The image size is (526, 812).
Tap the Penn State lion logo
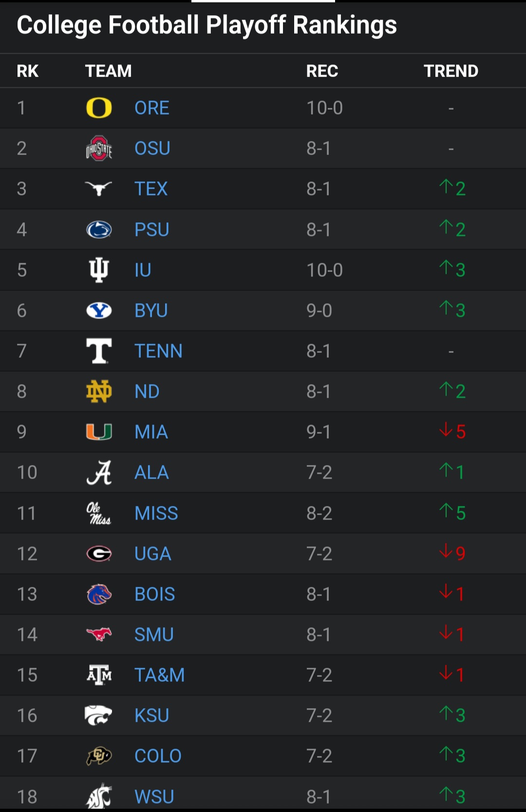point(99,230)
